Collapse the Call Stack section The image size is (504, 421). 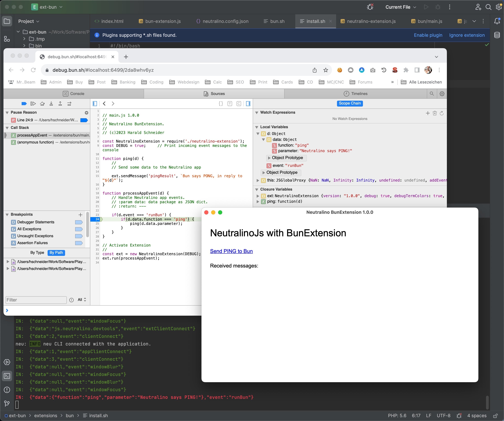pos(7,128)
